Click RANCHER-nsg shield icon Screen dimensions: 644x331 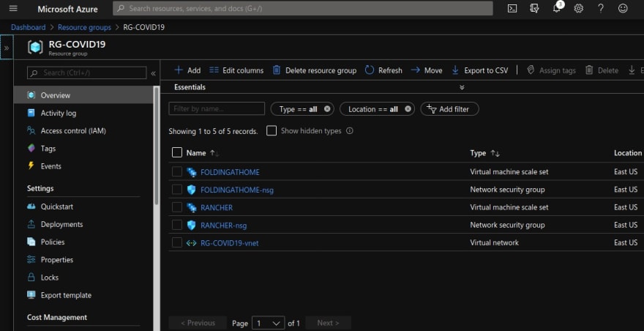click(x=192, y=226)
